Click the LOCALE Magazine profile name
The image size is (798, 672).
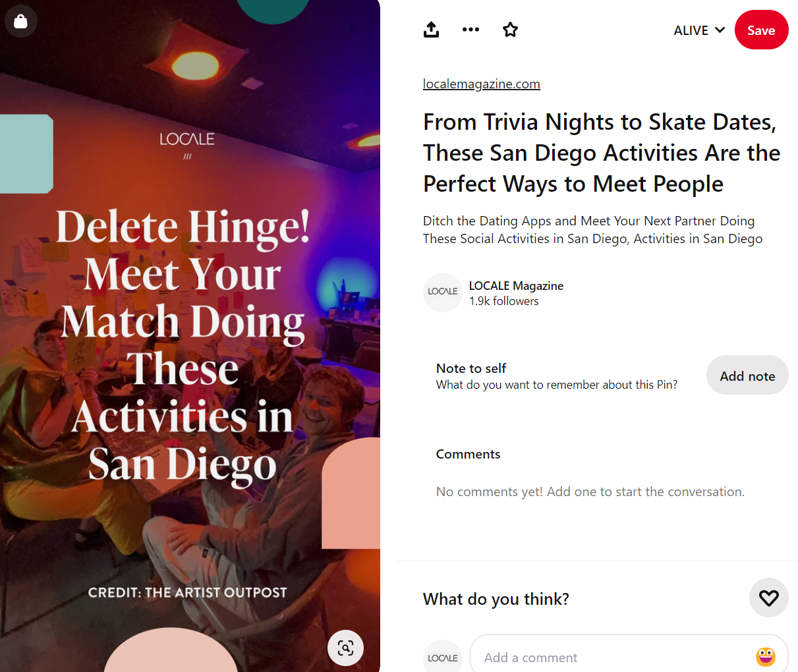[516, 285]
